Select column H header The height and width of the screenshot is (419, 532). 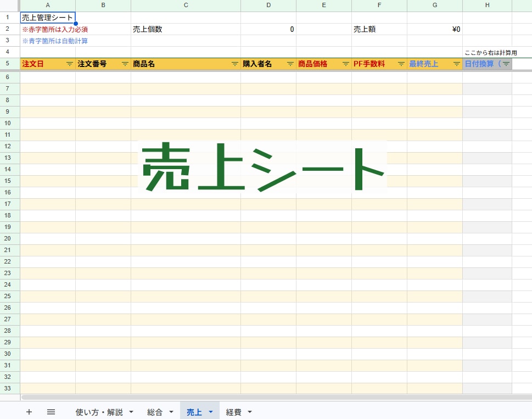tap(487, 5)
